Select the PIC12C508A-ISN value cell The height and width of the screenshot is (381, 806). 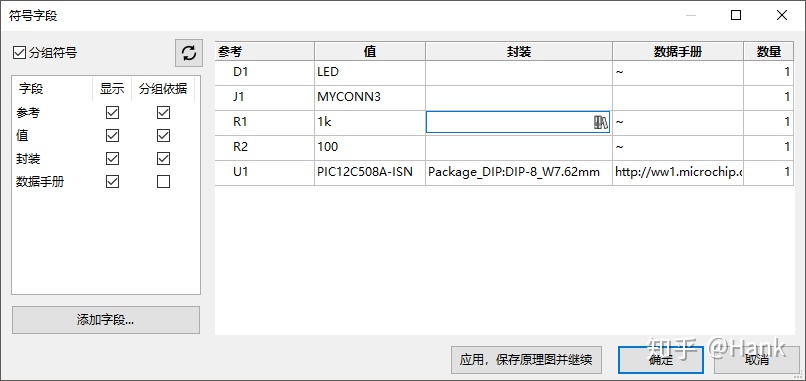click(x=370, y=172)
